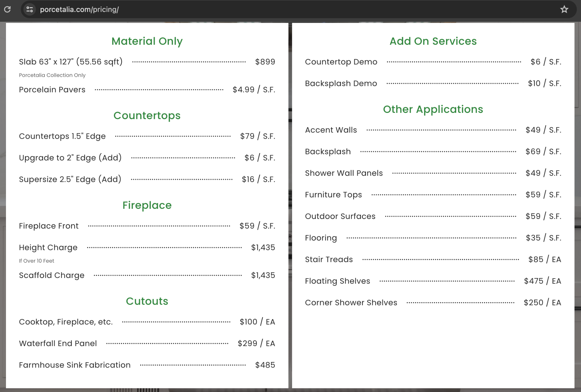The image size is (581, 392).
Task: Click the Cutouts section heading
Action: (x=147, y=301)
